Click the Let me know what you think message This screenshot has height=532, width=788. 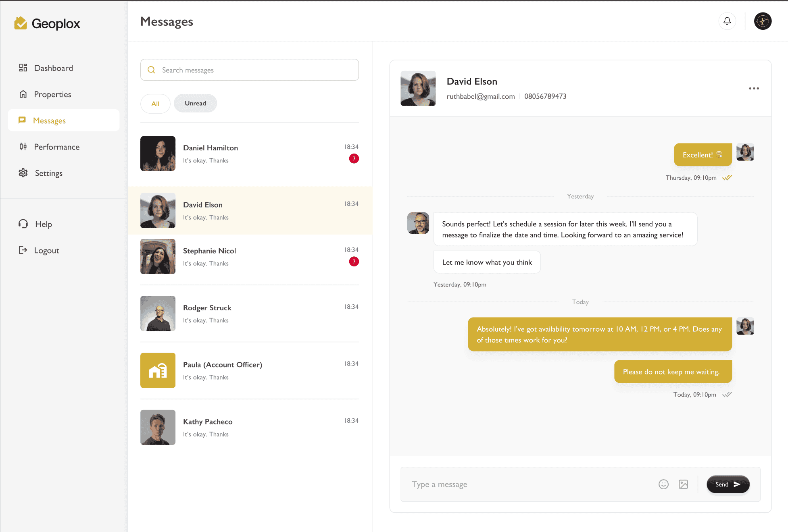(x=487, y=262)
